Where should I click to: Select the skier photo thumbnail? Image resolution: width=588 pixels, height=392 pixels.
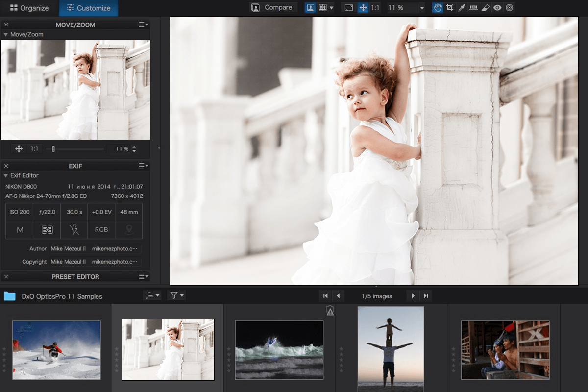(x=56, y=349)
